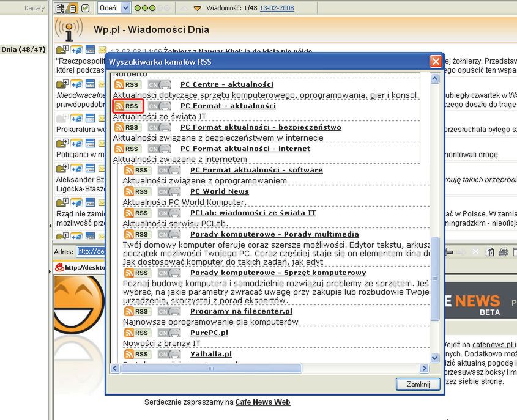
Task: Click the greyed previous message up arrow
Action: pyautogui.click(x=184, y=8)
